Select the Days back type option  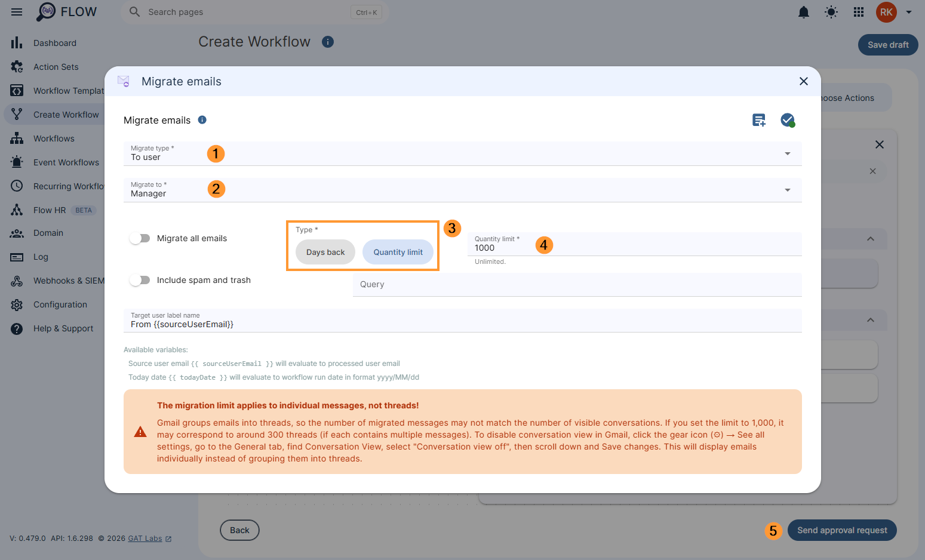pos(325,252)
